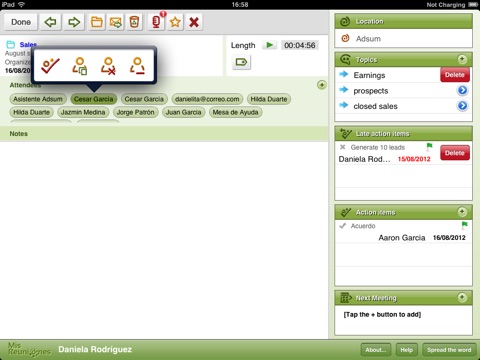Open the folder icon in toolbar
The width and height of the screenshot is (480, 360).
[97, 22]
